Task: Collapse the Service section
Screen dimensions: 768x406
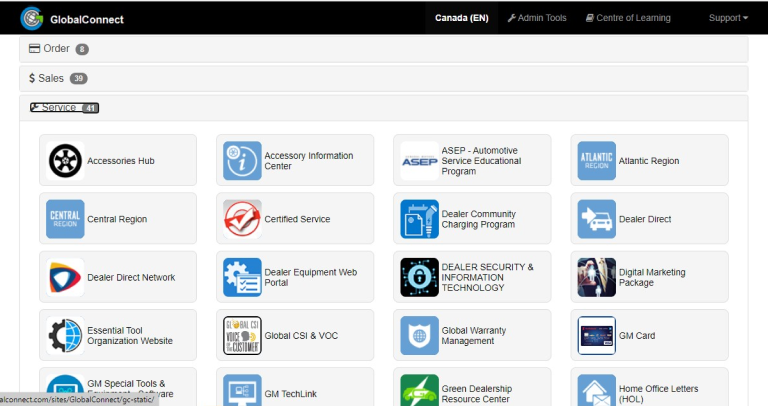Action: [x=384, y=108]
